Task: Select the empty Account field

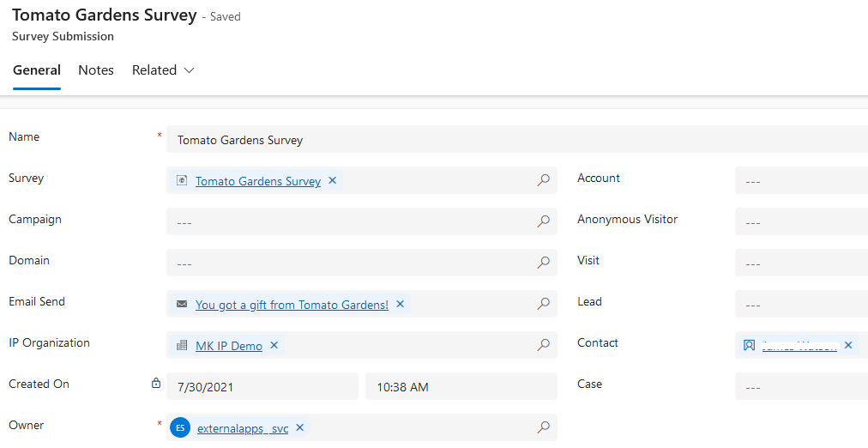Action: [x=802, y=180]
